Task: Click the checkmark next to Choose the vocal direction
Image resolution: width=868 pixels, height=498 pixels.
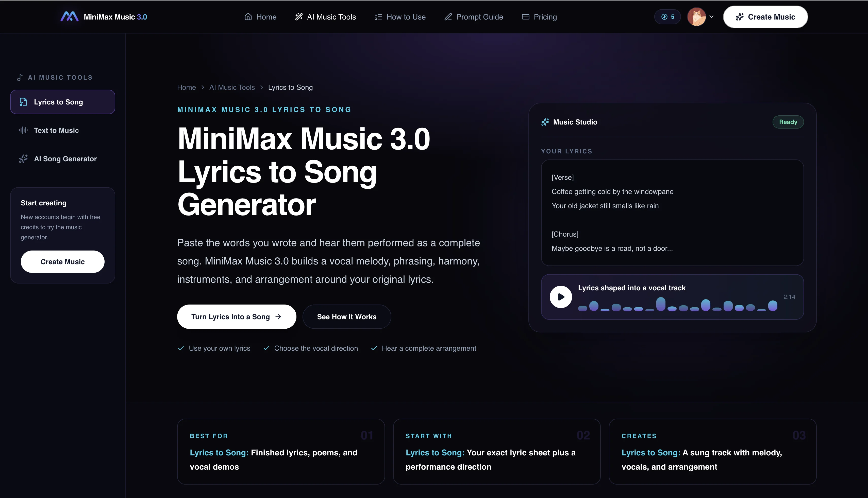Action: [266, 348]
